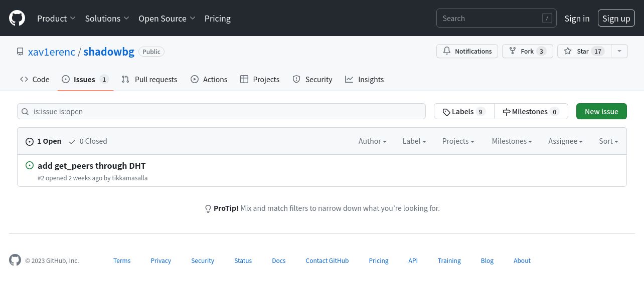The width and height of the screenshot is (644, 291).
Task: Click the New issue button
Action: [601, 111]
